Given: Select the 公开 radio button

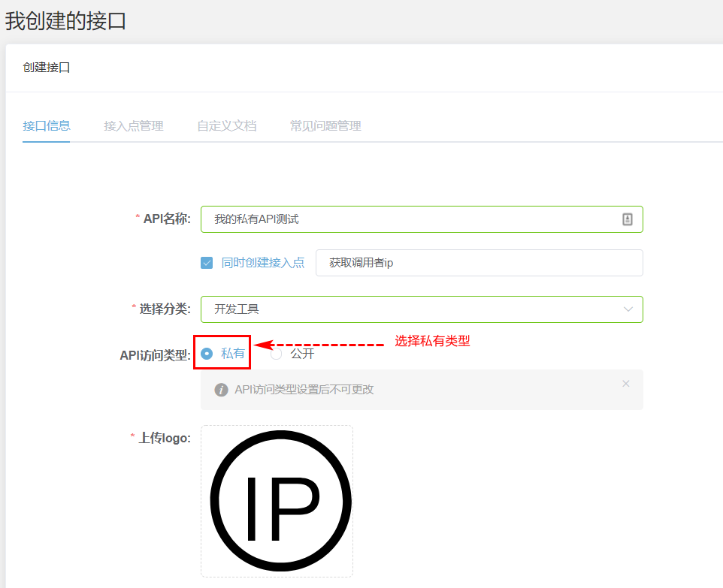Looking at the screenshot, I should tap(277, 354).
